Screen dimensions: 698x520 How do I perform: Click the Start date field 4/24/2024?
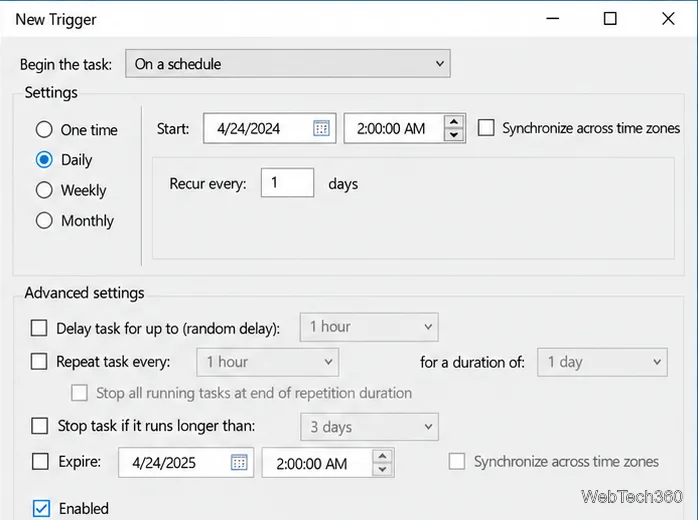(269, 128)
